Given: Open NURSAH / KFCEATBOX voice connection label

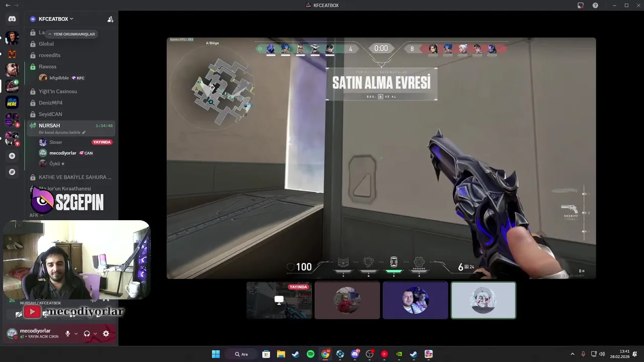Looking at the screenshot, I should [40, 303].
